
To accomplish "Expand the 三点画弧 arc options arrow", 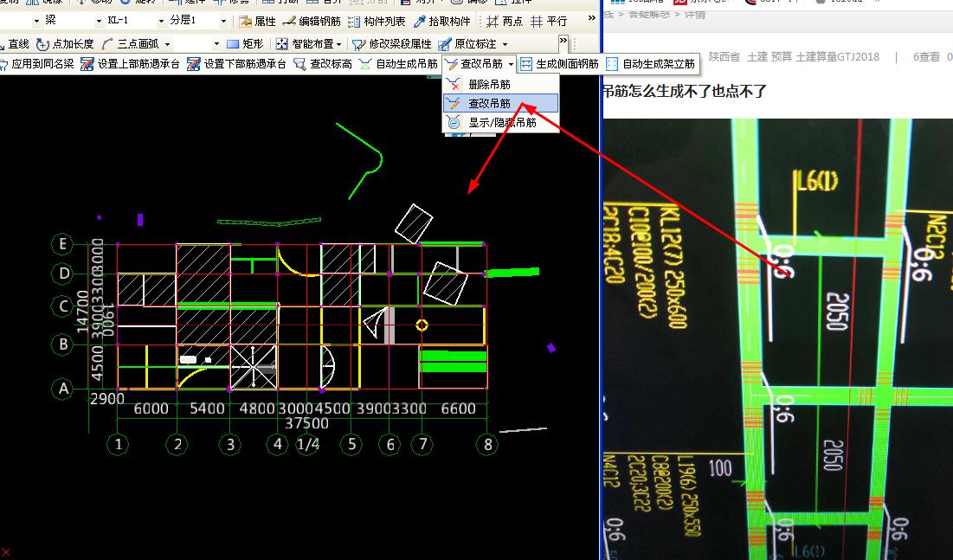I will click(x=167, y=44).
